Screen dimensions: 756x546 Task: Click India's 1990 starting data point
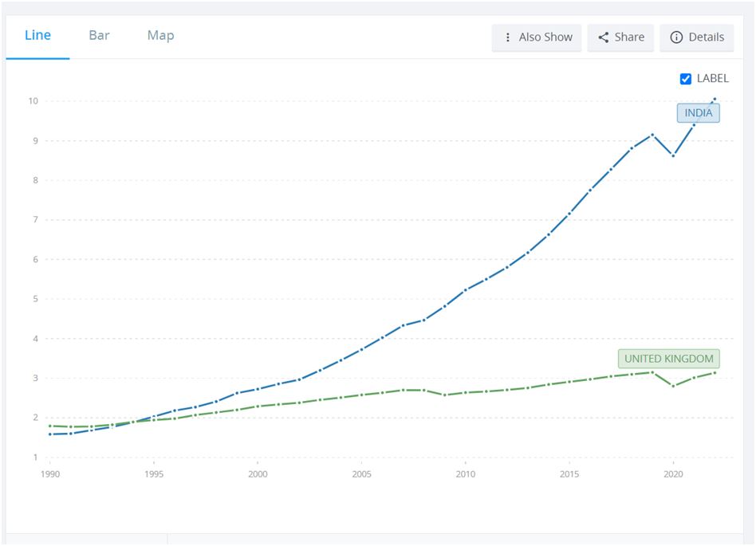[x=50, y=434]
